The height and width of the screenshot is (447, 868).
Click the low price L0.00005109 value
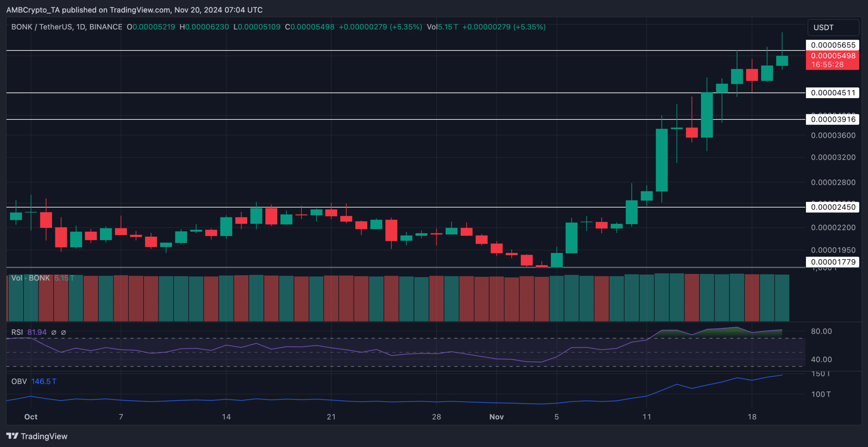tap(257, 27)
